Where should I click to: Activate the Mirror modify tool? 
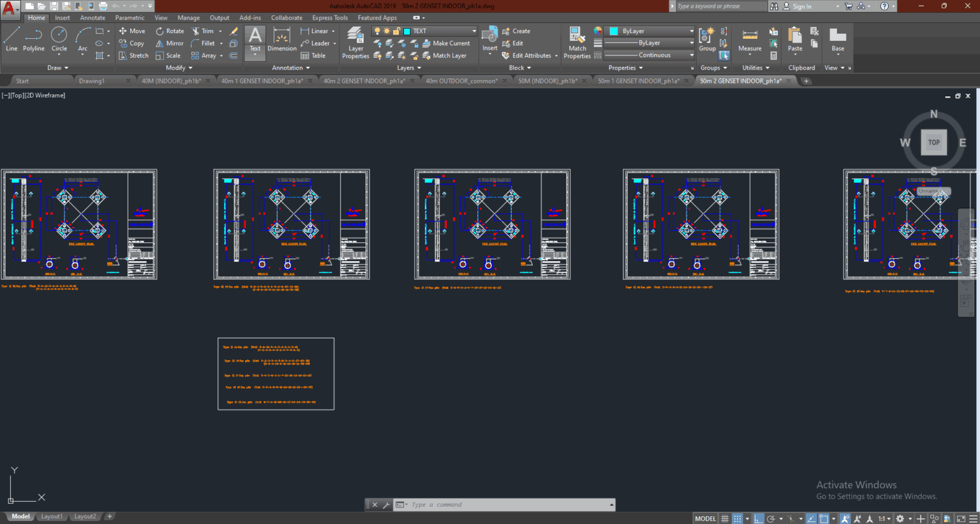tap(169, 43)
